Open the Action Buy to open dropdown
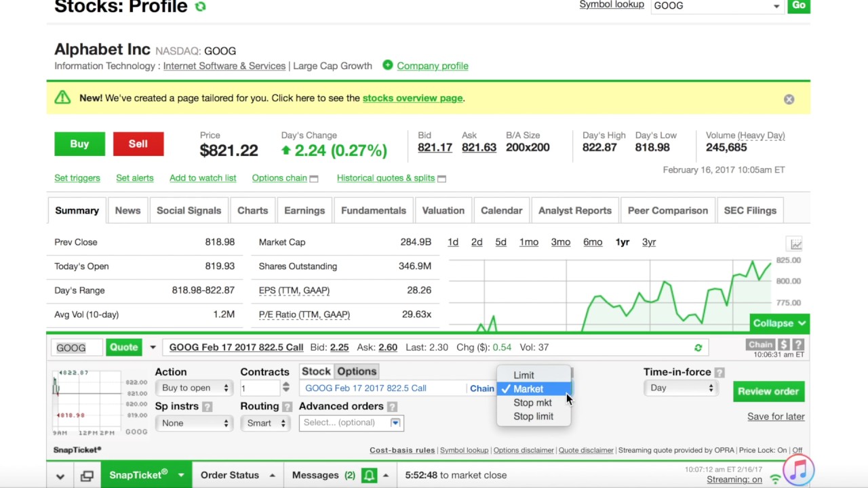Screen dimensions: 868x488 pos(193,388)
